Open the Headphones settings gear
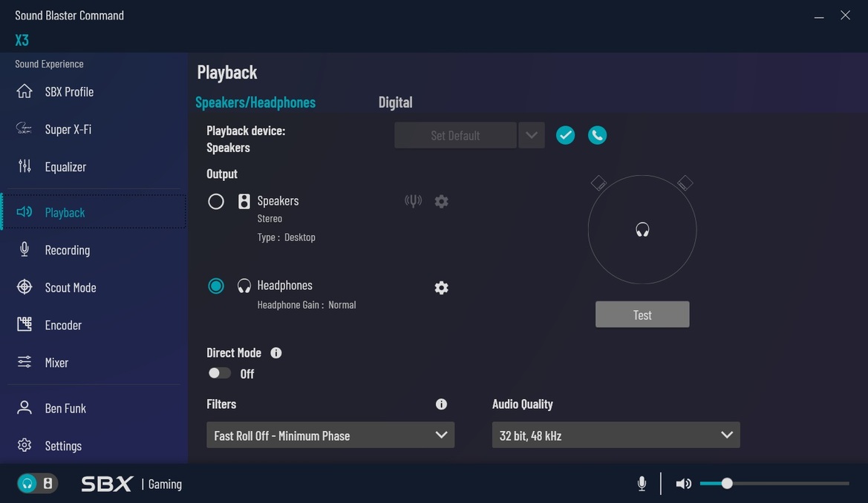 441,288
